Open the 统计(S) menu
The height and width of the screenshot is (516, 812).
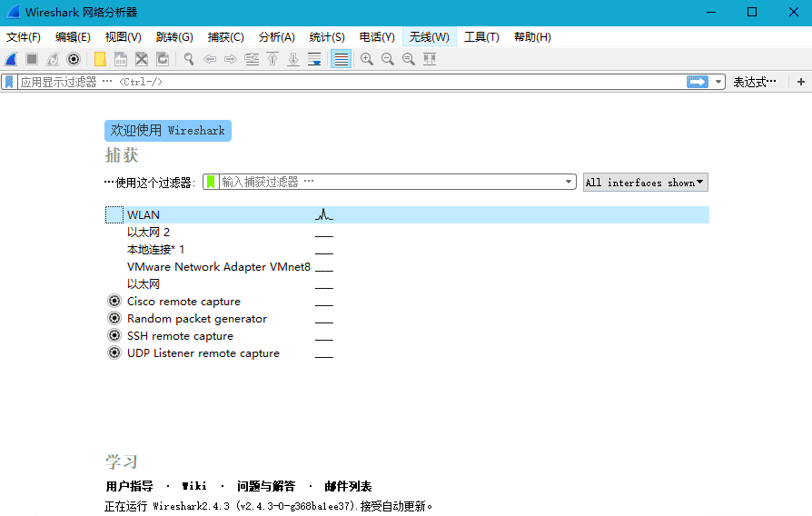coord(327,37)
